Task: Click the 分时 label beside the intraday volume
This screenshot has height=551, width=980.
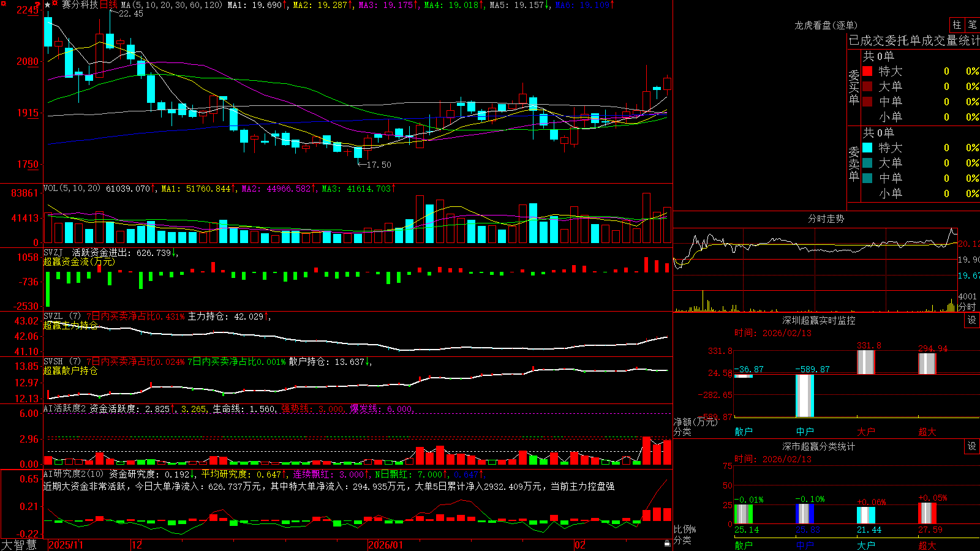Action: [x=967, y=307]
